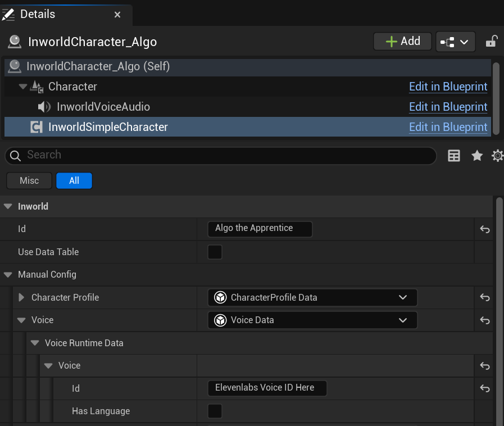The height and width of the screenshot is (426, 504).
Task: Select InworldSimpleCharacter component in tree
Action: (x=108, y=127)
